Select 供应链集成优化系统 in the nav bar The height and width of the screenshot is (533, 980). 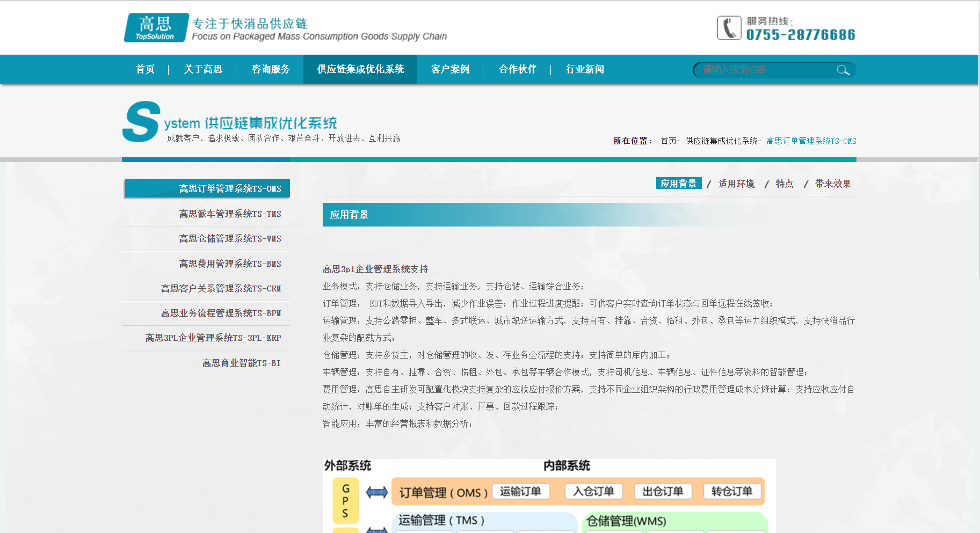[360, 69]
